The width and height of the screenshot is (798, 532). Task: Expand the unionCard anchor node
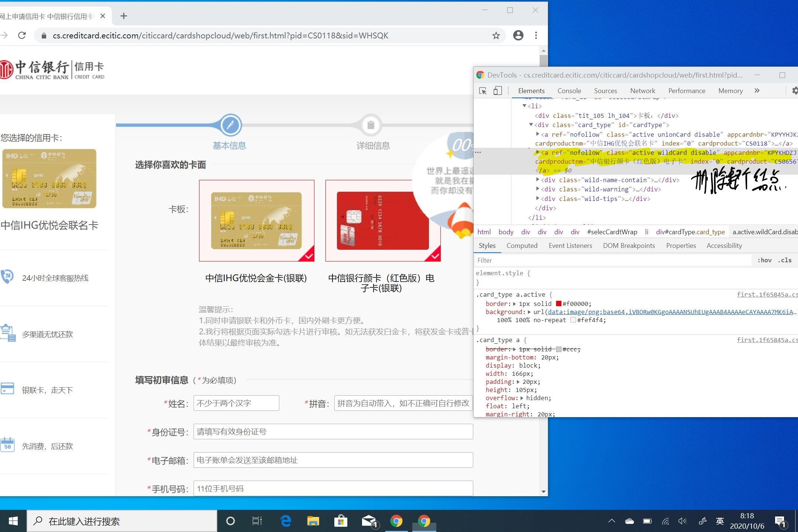click(538, 134)
